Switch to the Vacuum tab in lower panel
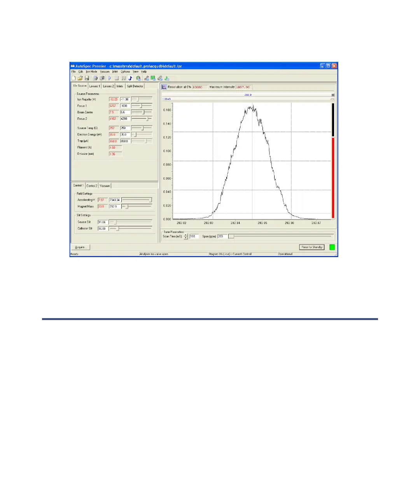The height and width of the screenshot is (504, 420). (x=105, y=186)
